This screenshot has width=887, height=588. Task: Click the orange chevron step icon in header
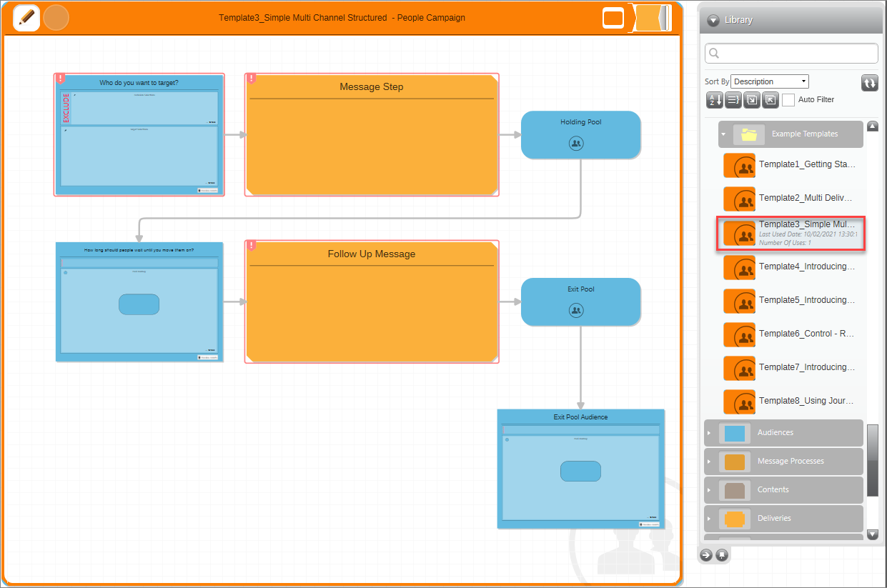coord(651,18)
